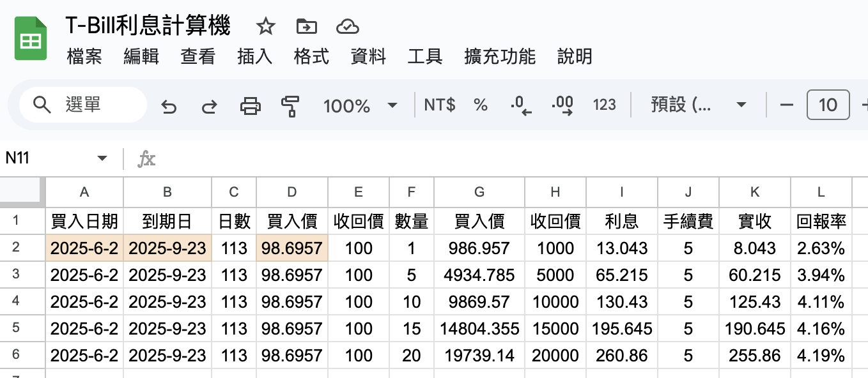Click the formula bar fx icon
This screenshot has height=378, width=868.
[x=146, y=158]
